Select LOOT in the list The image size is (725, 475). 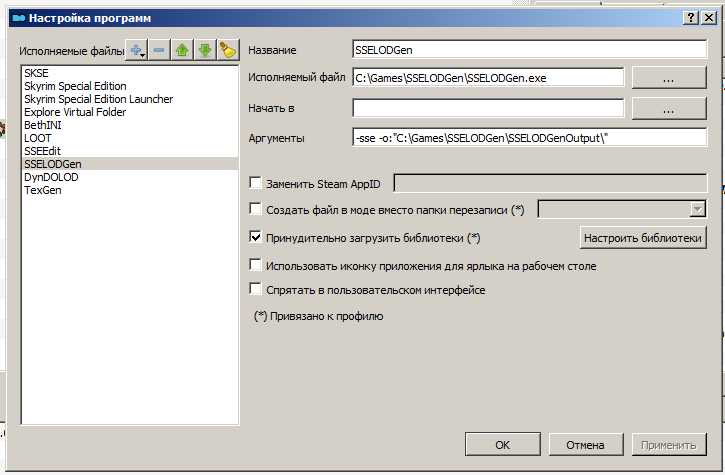pos(130,138)
